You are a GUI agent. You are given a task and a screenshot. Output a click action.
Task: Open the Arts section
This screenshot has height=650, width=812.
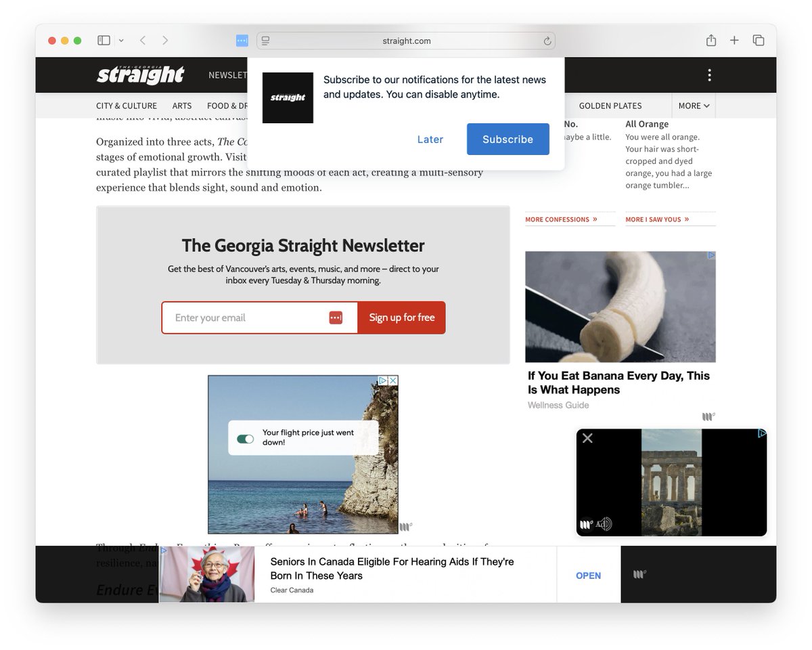tap(182, 106)
